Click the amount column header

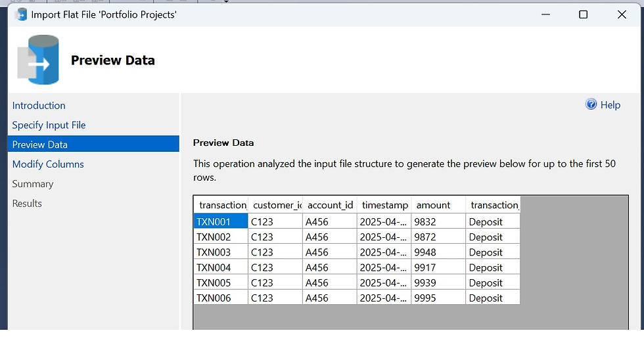[439, 205]
